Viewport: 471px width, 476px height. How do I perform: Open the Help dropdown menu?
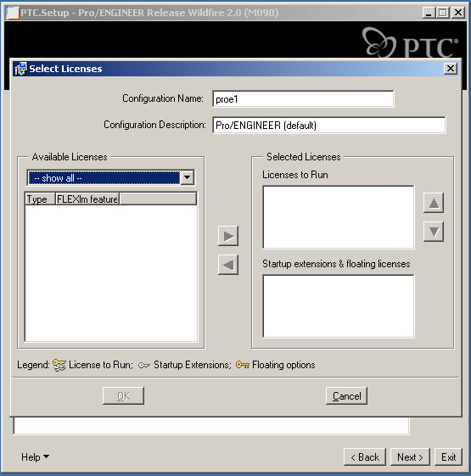click(35, 456)
